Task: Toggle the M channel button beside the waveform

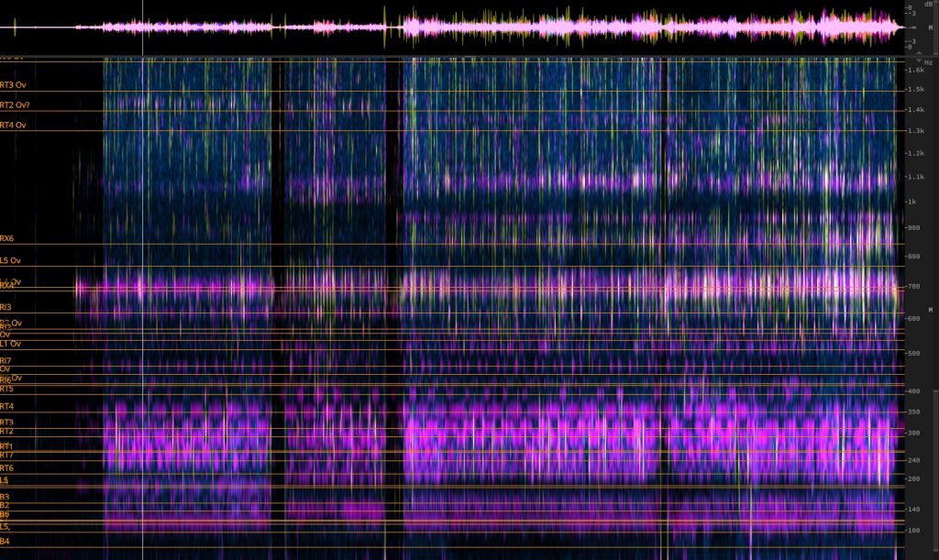Action: (930, 28)
